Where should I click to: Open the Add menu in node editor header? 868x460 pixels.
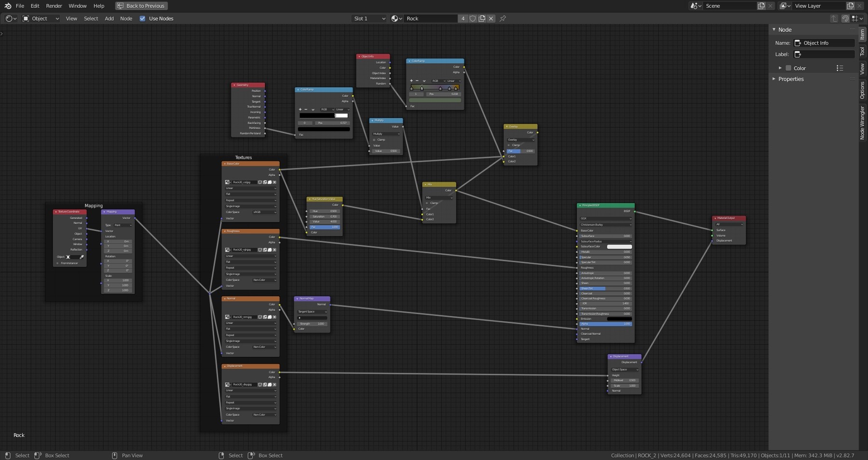coord(109,18)
